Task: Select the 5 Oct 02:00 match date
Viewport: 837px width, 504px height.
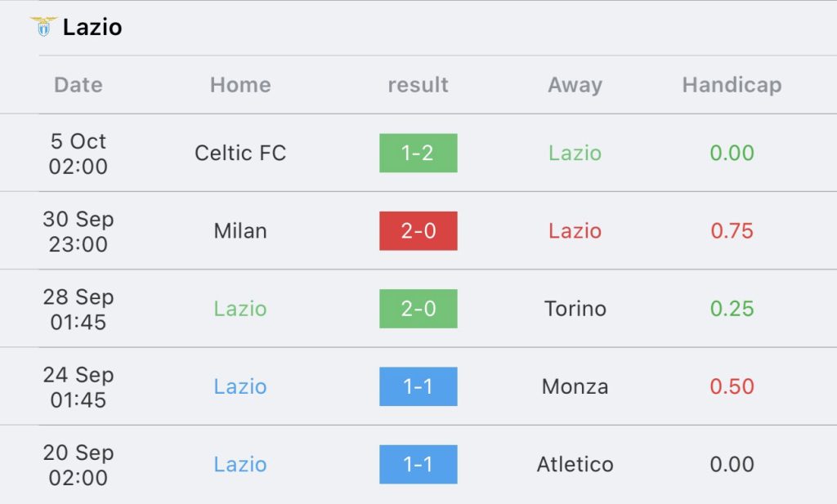Action: [x=78, y=154]
